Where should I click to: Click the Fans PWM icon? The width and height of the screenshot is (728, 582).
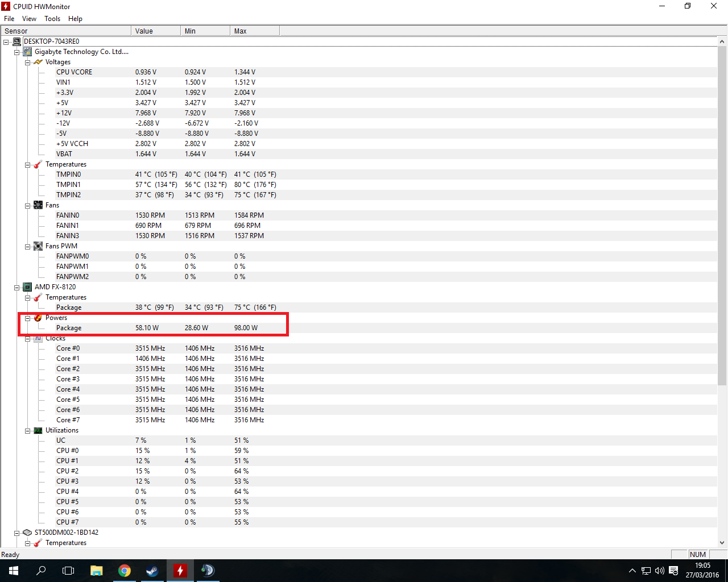coord(38,246)
